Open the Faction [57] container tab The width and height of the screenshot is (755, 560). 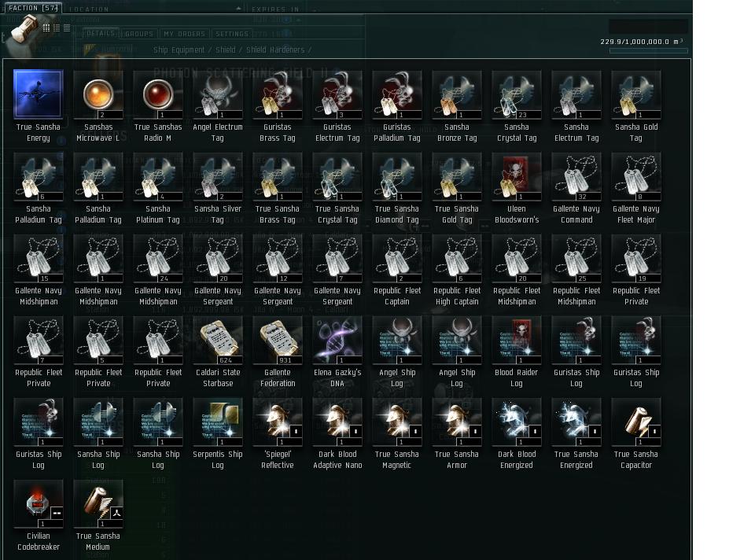click(x=33, y=8)
